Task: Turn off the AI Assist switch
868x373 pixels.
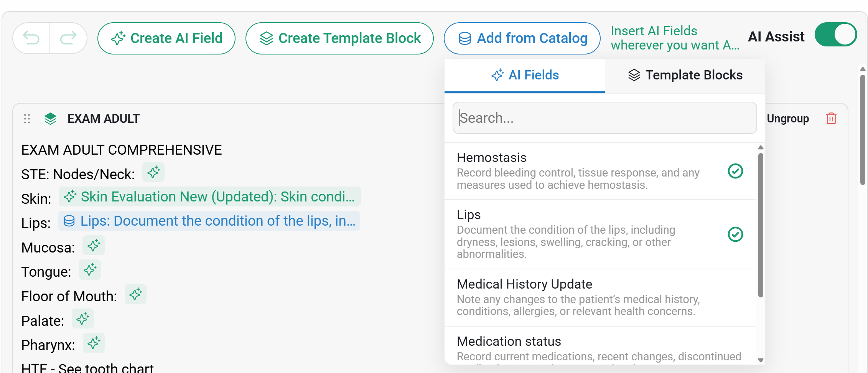Action: coord(836,35)
